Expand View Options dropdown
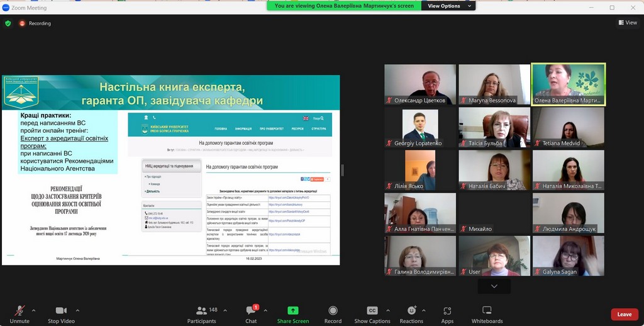The image size is (644, 326). click(448, 6)
